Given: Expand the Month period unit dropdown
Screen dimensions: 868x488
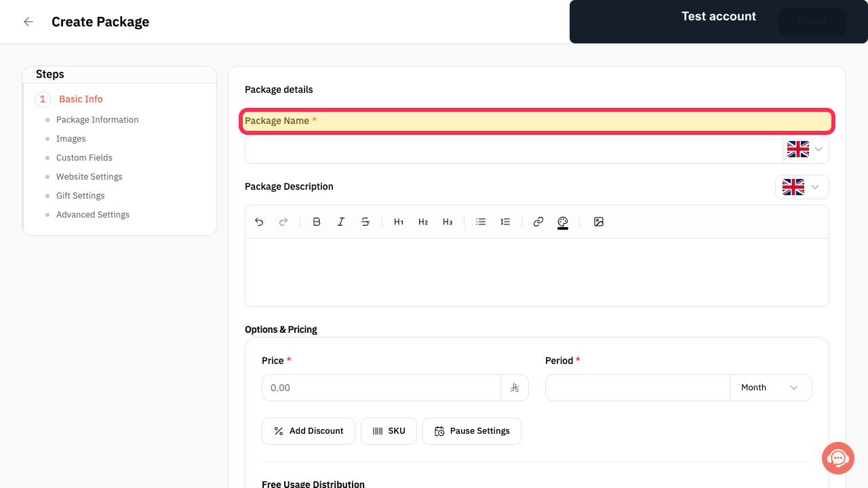Looking at the screenshot, I should click(771, 388).
